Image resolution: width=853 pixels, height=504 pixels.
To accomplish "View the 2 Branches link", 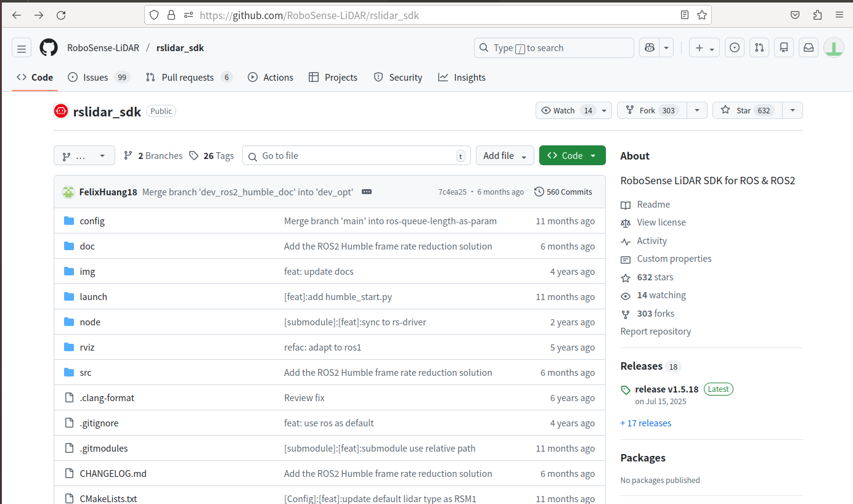I will 153,156.
